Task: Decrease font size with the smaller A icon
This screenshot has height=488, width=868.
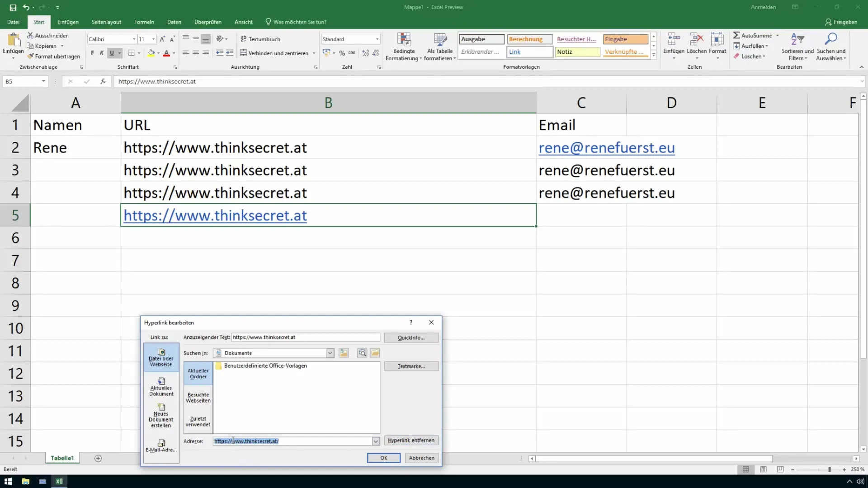Action: (x=172, y=39)
